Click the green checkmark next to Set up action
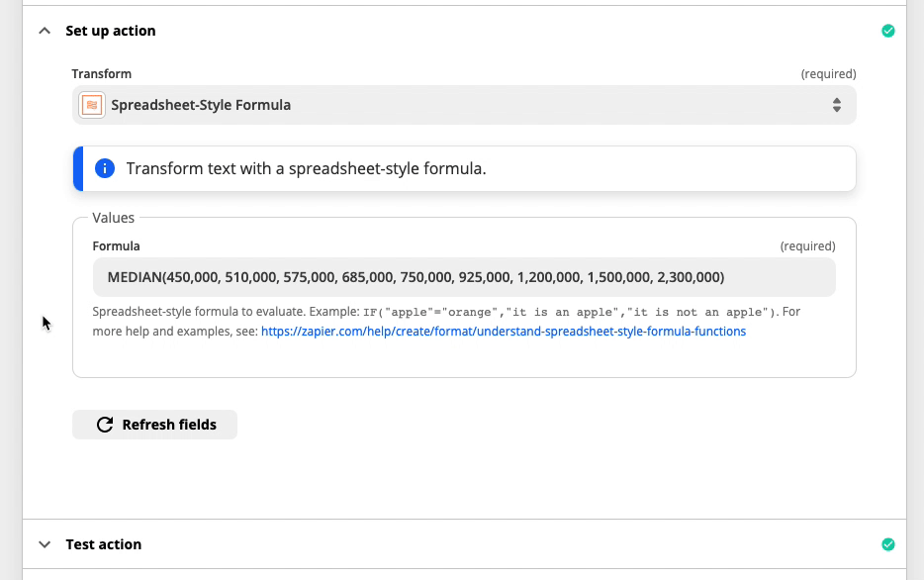The height and width of the screenshot is (580, 924). (888, 31)
